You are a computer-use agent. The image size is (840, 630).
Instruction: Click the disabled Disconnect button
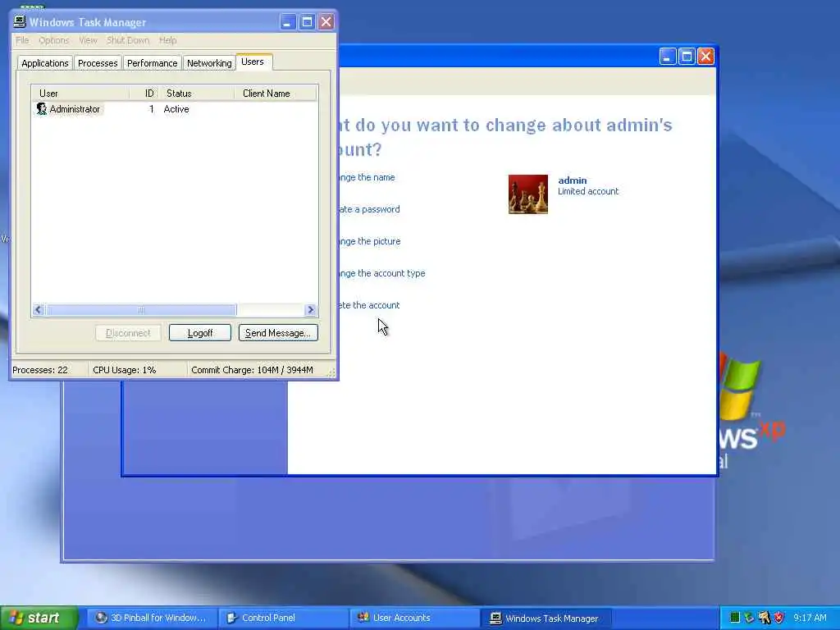(128, 333)
